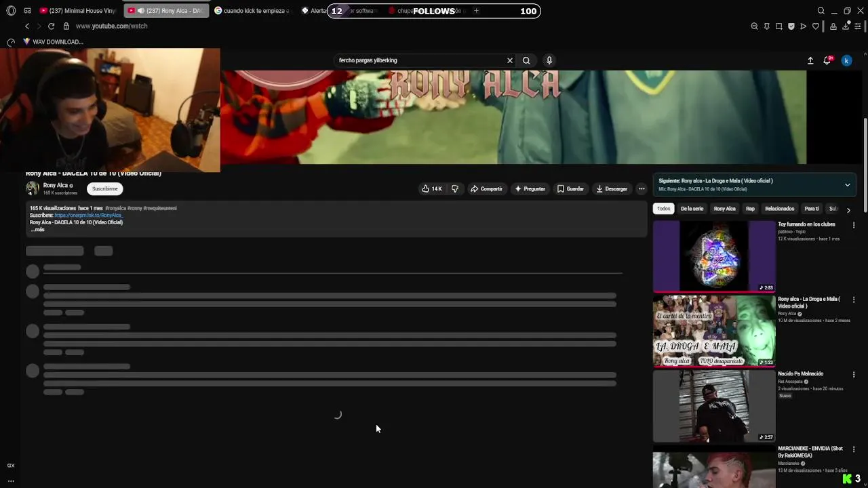Zoom out using the address bar zoom icon
Viewport: 868px width, 488px height.
(754, 26)
